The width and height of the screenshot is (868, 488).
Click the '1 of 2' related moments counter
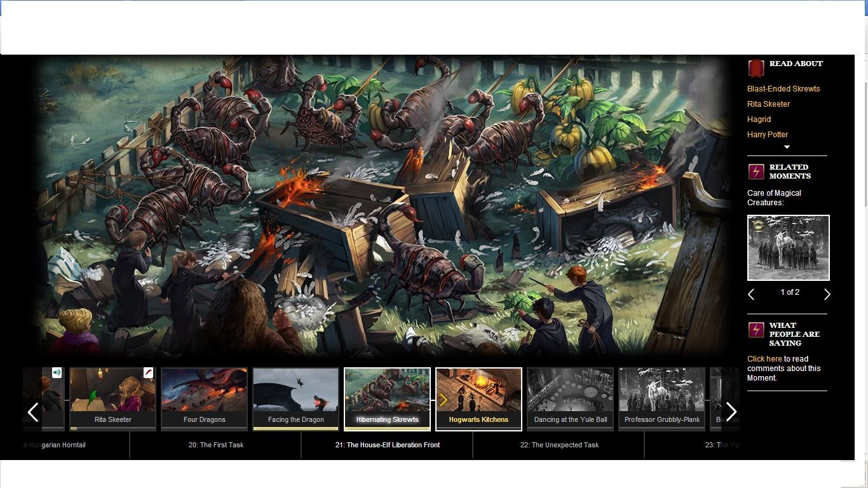point(790,292)
